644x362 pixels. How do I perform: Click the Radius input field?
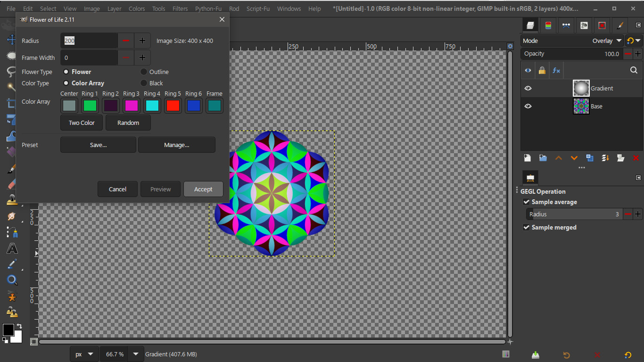click(x=89, y=41)
